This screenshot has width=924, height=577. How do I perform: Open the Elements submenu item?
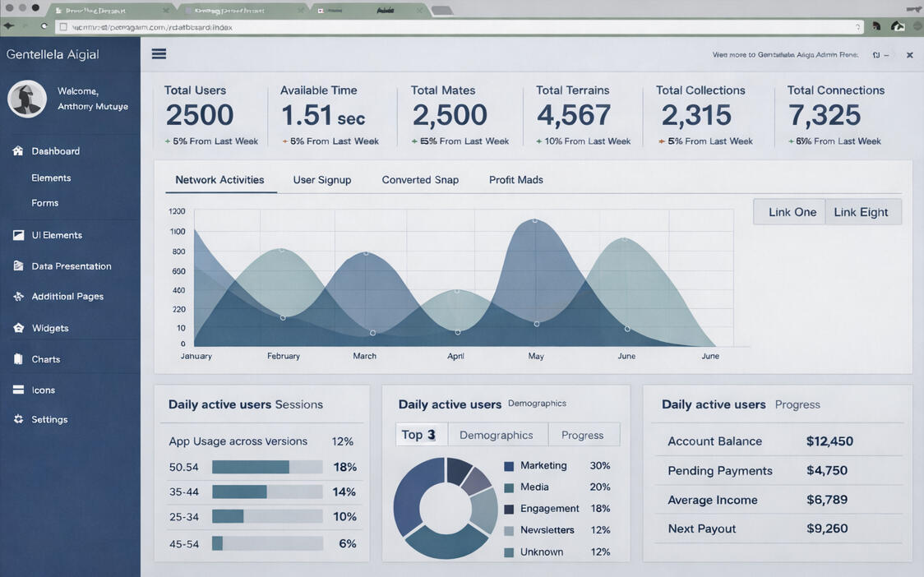[x=51, y=178]
